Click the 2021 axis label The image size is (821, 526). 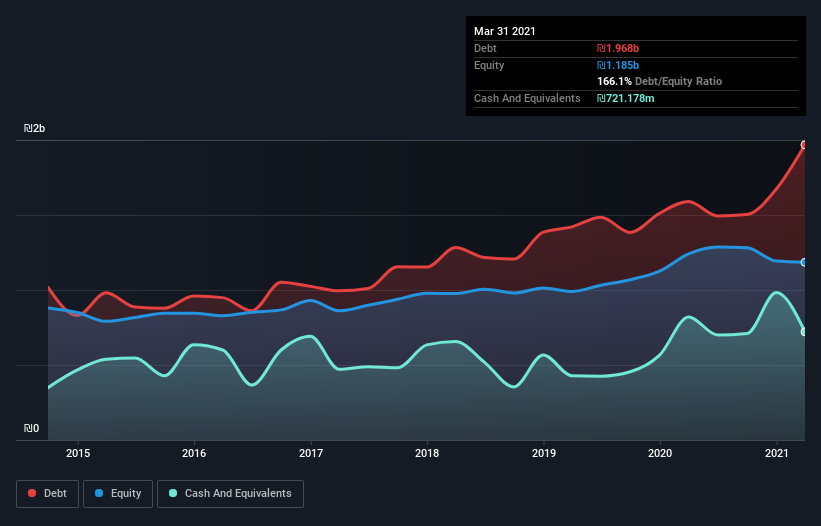coord(776,453)
